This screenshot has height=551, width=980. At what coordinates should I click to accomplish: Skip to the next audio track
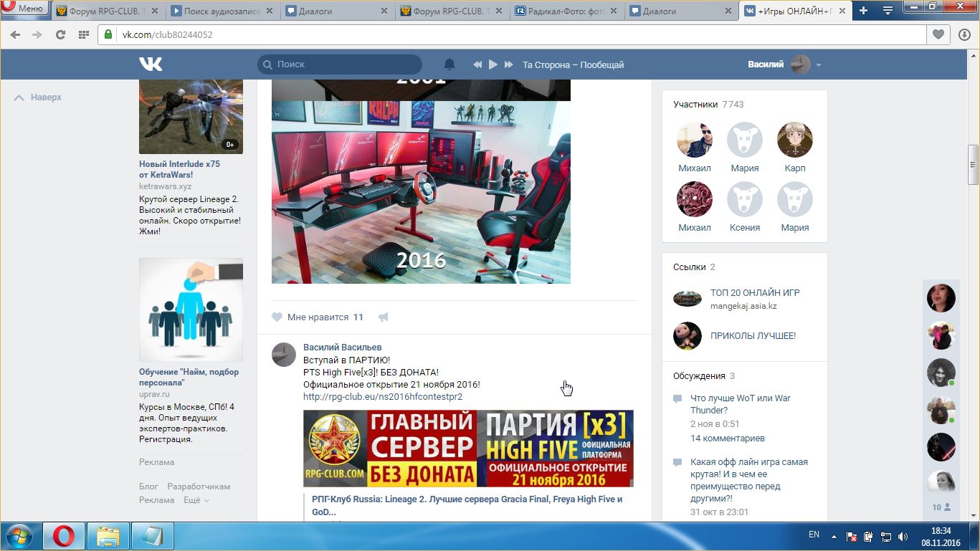(509, 64)
